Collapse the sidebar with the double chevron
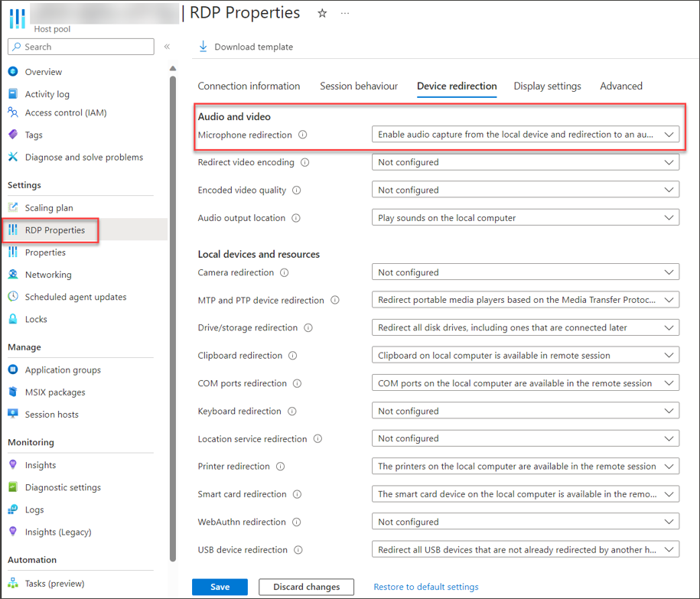The width and height of the screenshot is (700, 599). point(167,47)
